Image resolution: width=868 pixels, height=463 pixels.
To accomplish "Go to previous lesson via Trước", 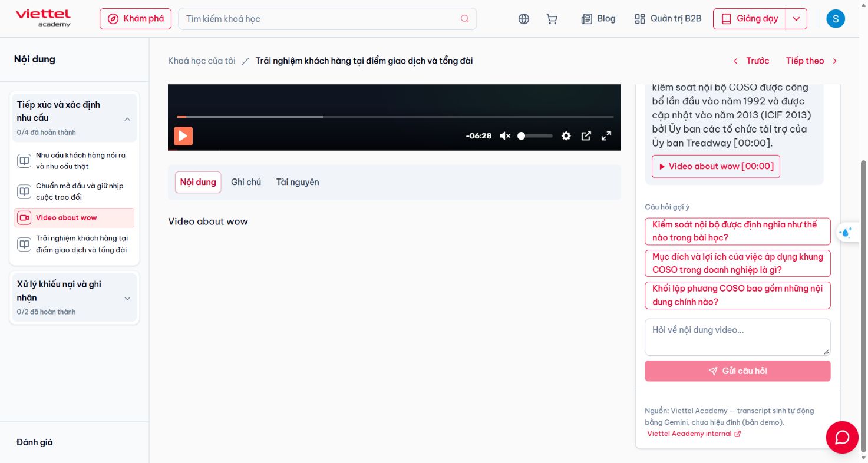I will pyautogui.click(x=751, y=61).
